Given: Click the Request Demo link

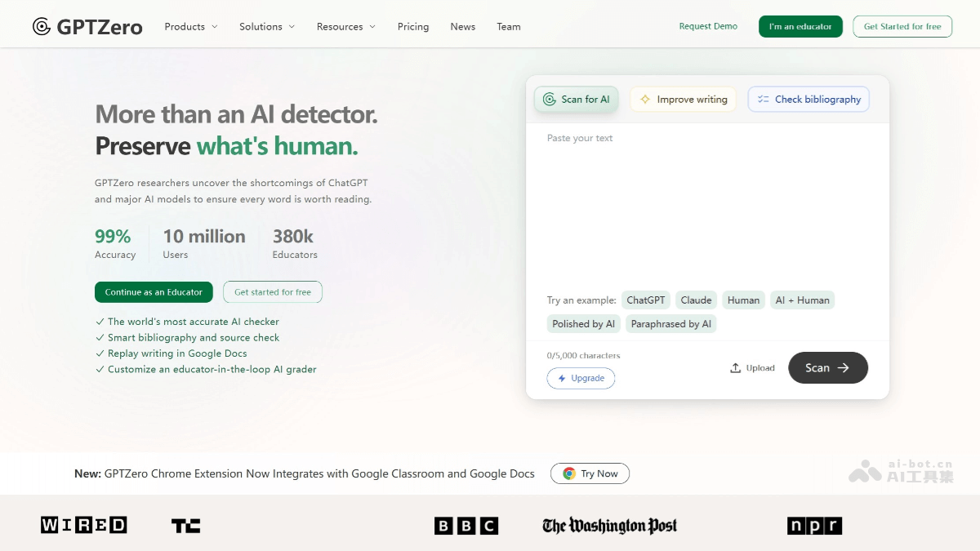Looking at the screenshot, I should (x=708, y=26).
